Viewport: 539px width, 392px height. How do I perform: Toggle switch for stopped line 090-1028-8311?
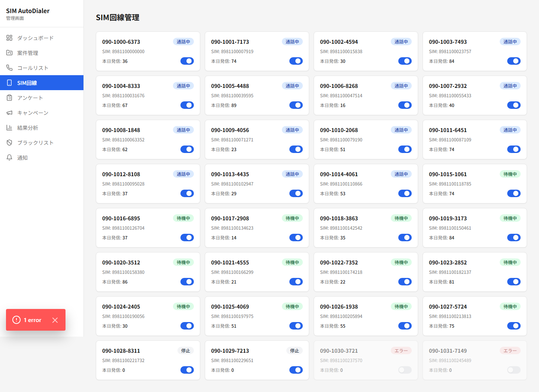click(x=187, y=370)
